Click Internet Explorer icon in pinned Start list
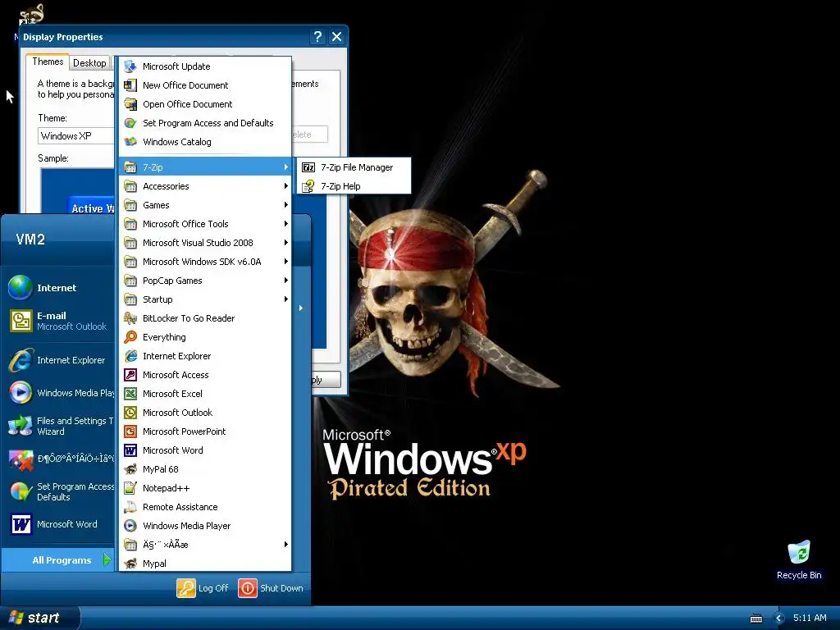The width and height of the screenshot is (840, 630). [21, 360]
